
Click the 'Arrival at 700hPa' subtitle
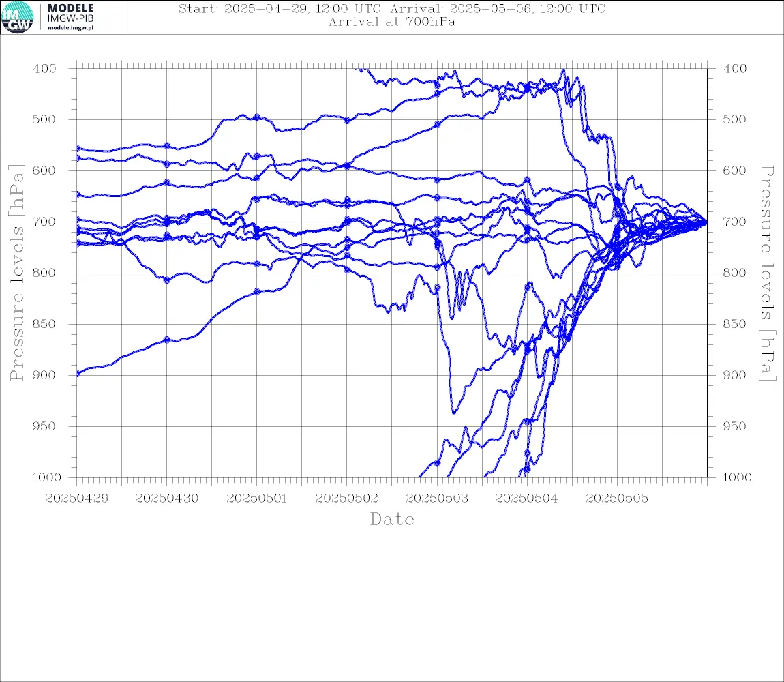[x=392, y=22]
